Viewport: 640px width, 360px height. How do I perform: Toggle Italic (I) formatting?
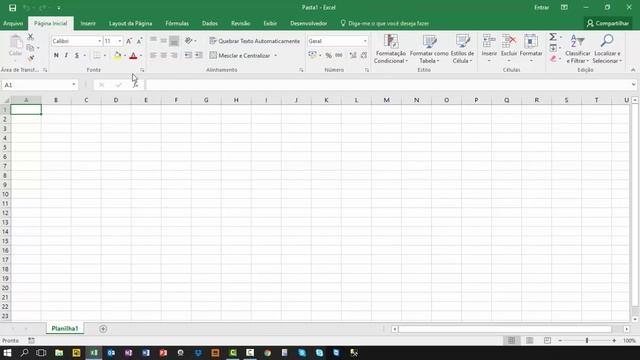click(66, 55)
